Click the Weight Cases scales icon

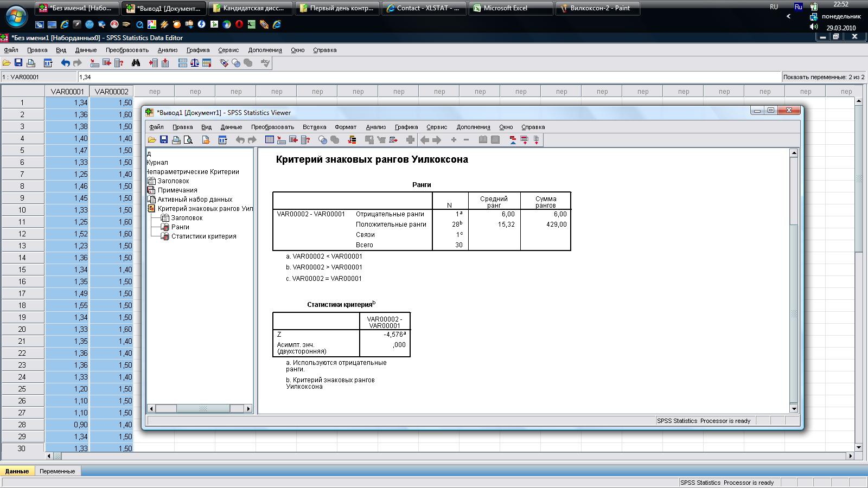[195, 63]
